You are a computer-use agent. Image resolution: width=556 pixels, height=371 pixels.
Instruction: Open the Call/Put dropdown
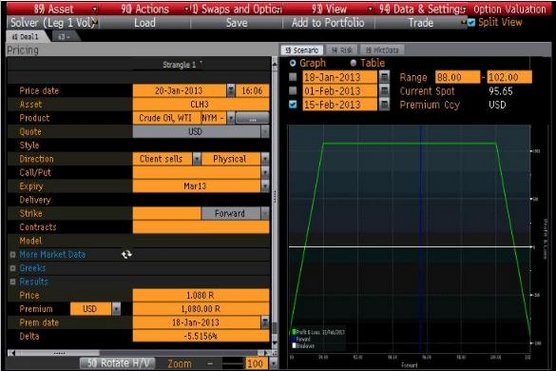[265, 172]
